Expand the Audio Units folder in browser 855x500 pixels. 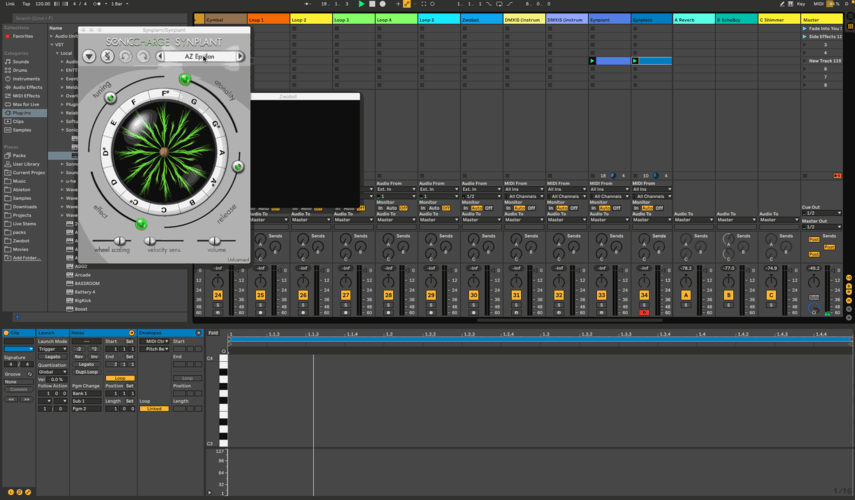pos(52,36)
